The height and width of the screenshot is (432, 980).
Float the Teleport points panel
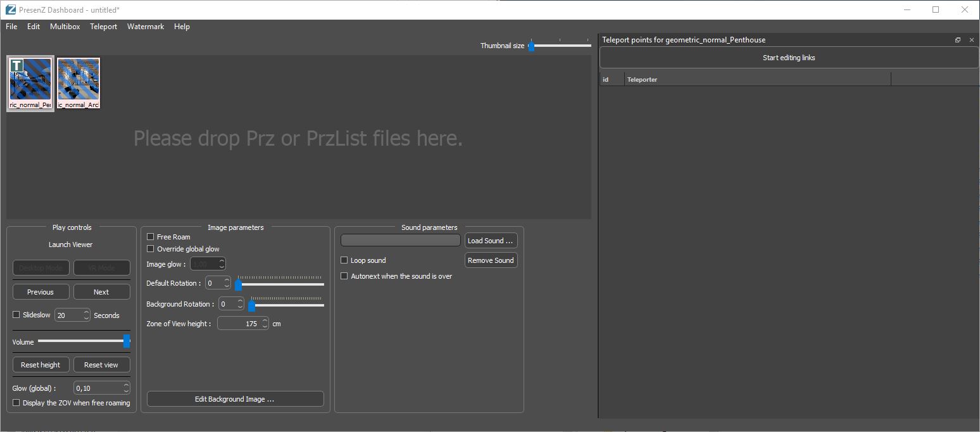pyautogui.click(x=958, y=40)
